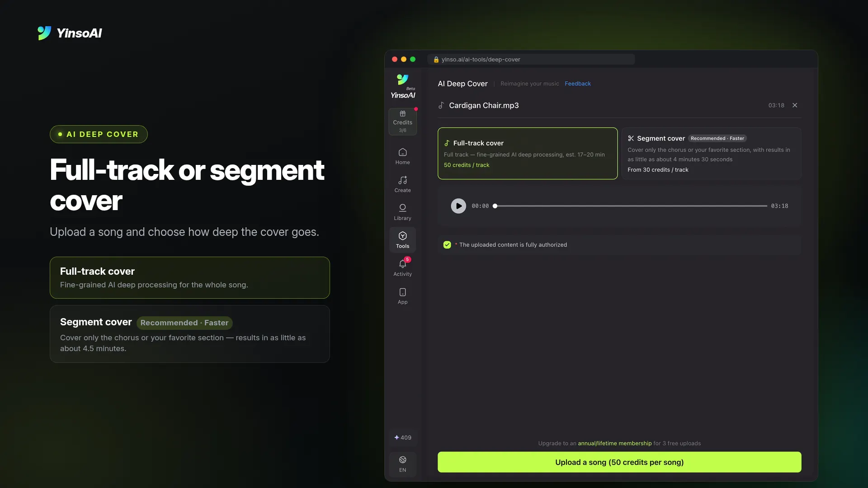Remove Cardigan Chair.mp3 with the X icon
This screenshot has height=488, width=868.
point(795,105)
